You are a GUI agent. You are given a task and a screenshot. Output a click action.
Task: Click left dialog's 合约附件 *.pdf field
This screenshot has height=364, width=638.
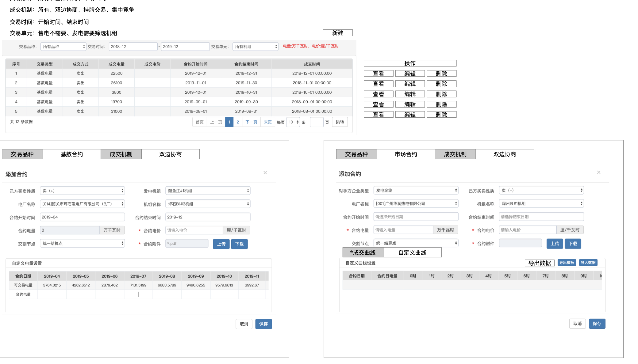187,243
